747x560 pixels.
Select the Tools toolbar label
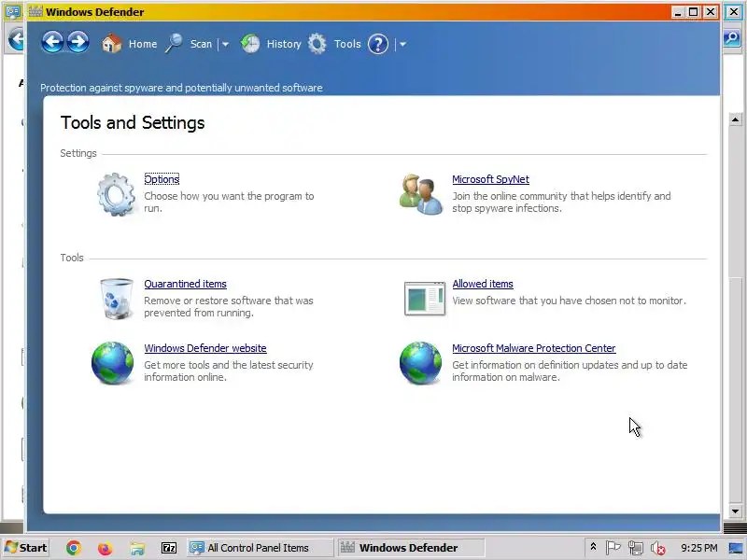point(347,44)
